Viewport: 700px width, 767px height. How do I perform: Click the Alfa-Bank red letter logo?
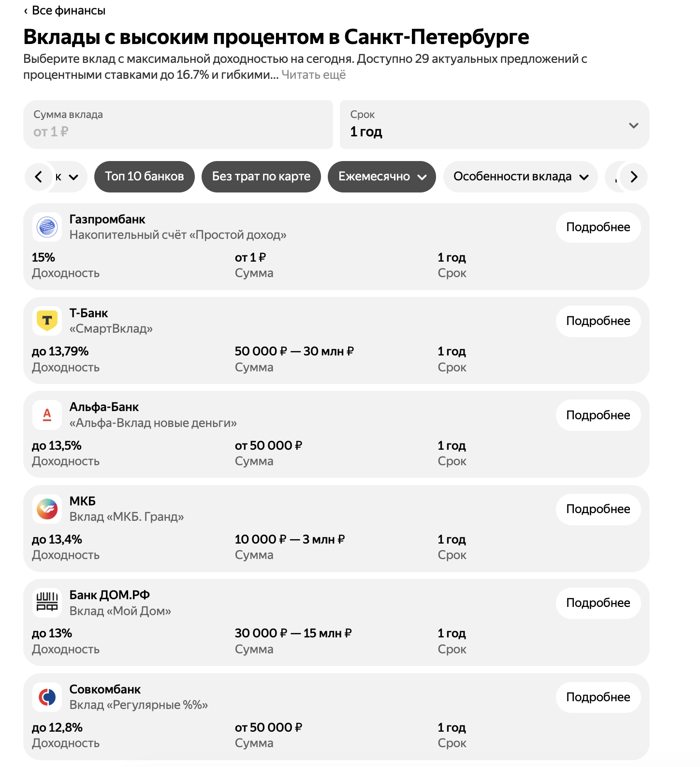[47, 415]
